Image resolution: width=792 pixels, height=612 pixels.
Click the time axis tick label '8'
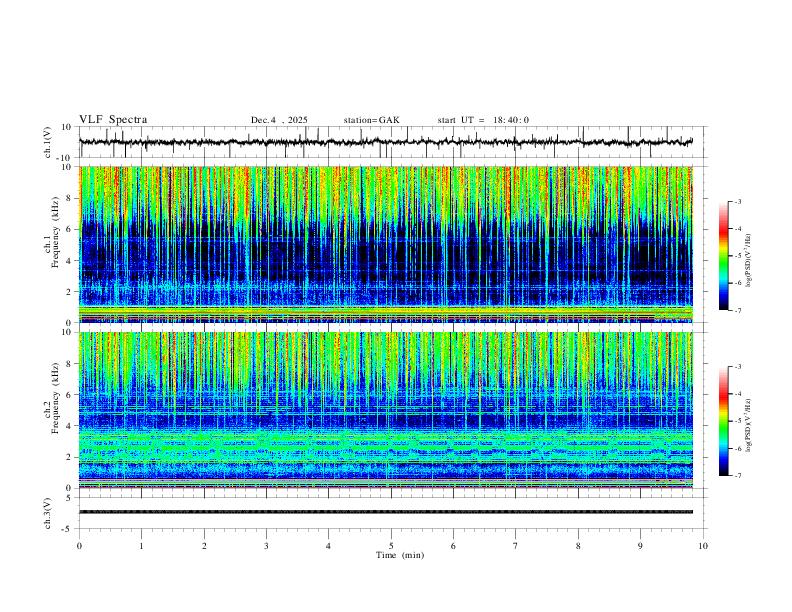tap(578, 546)
